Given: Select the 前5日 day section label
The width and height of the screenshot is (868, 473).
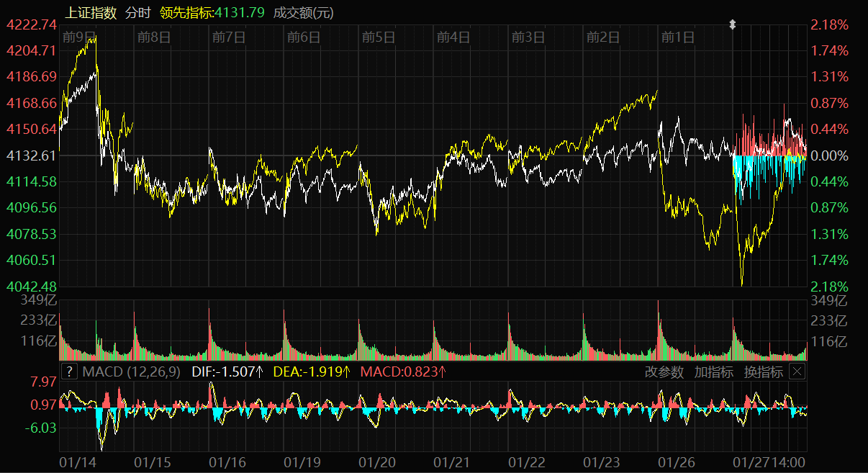Looking at the screenshot, I should (379, 37).
